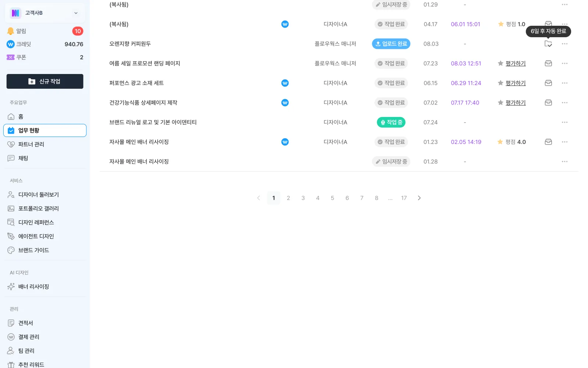Click the 추천 리워드 gift icon
This screenshot has height=368, width=588.
coord(11,365)
